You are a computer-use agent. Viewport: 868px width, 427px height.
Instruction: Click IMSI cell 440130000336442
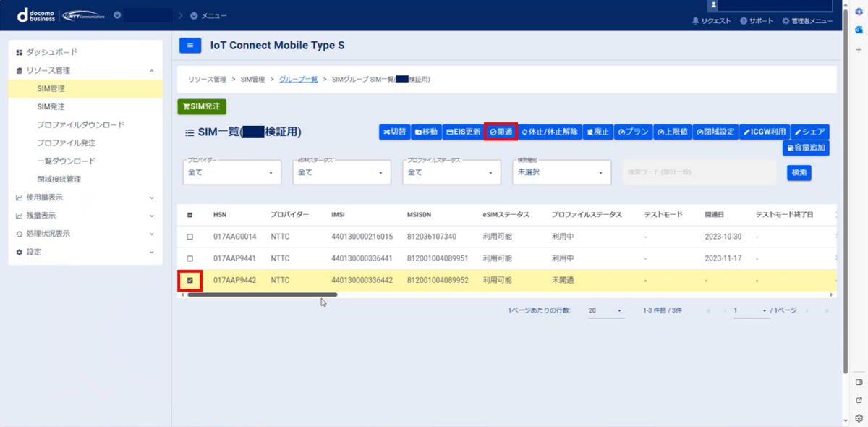coord(362,280)
